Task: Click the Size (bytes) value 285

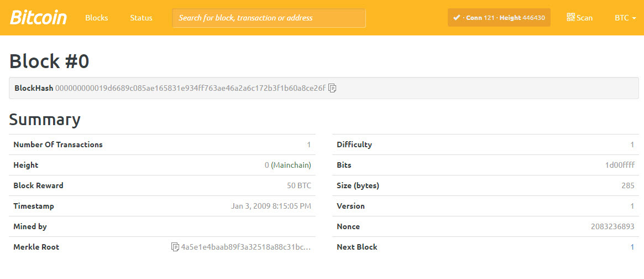Action: [627, 185]
